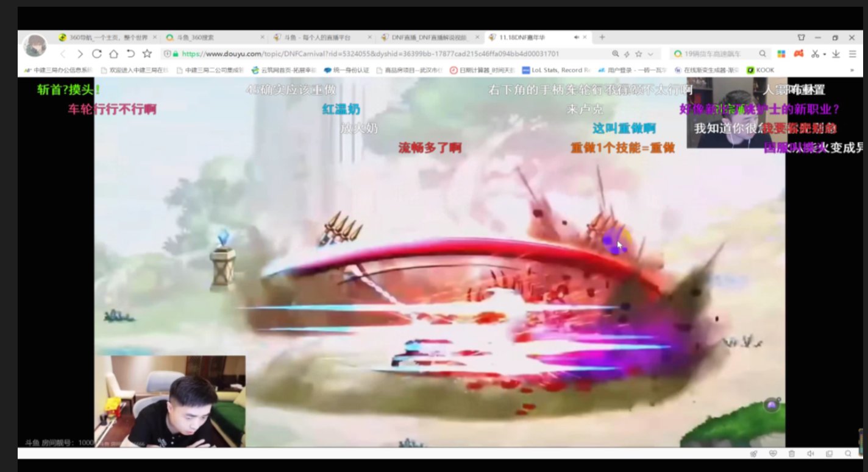Open the browser home page
This screenshot has width=868, height=472.
click(x=113, y=54)
